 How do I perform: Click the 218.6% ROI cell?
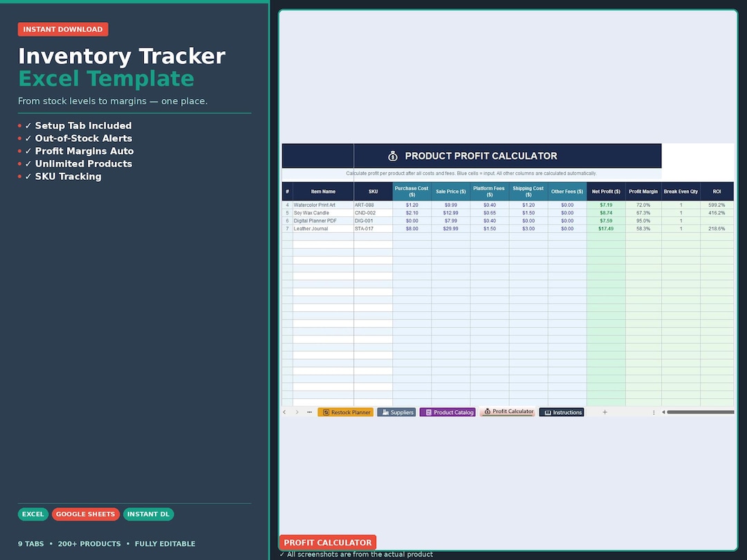pyautogui.click(x=717, y=229)
